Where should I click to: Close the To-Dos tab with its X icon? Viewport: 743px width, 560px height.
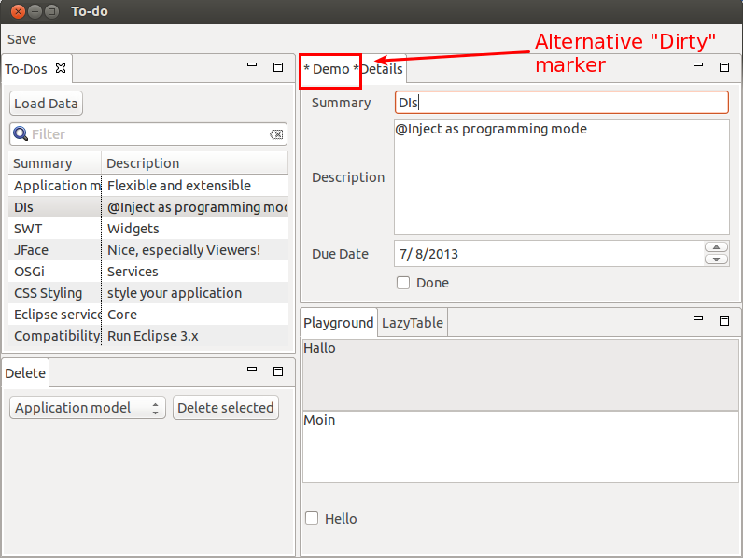(x=61, y=68)
